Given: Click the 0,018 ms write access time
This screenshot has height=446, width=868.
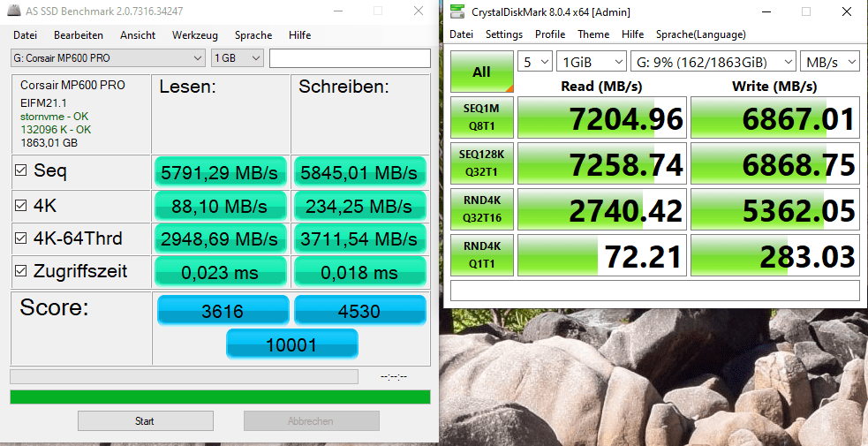Looking at the screenshot, I should click(359, 272).
